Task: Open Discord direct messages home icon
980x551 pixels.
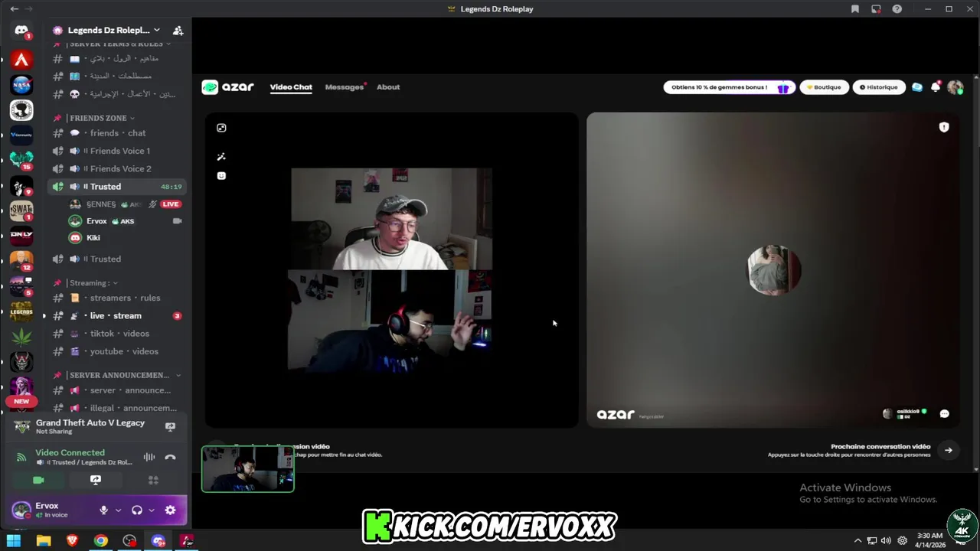Action: [21, 31]
